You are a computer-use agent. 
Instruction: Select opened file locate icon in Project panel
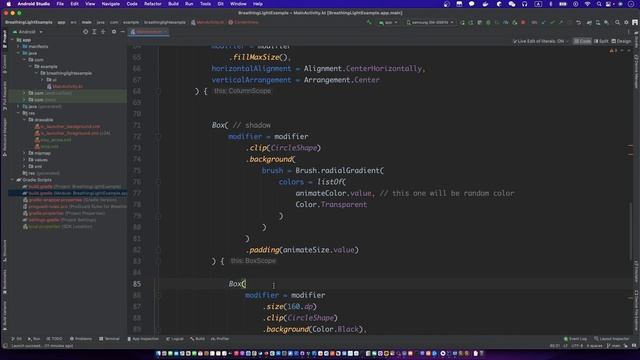(85, 32)
